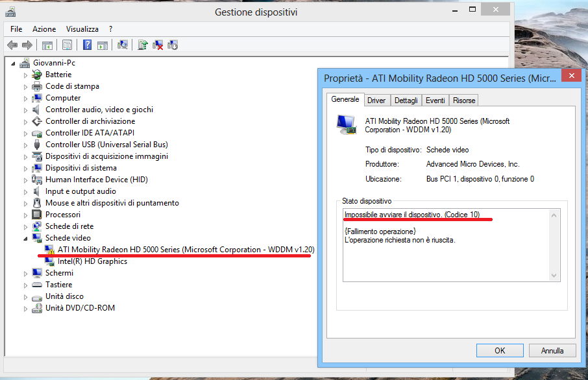Image resolution: width=588 pixels, height=380 pixels.
Task: Expand the Batterie node arrow
Action: click(25, 75)
